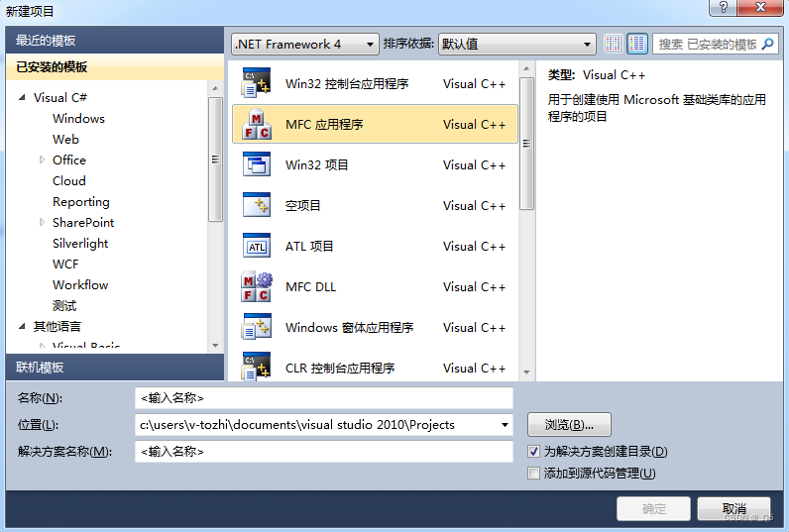Open the 已安装的模板 section
The height and width of the screenshot is (532, 789).
point(115,67)
